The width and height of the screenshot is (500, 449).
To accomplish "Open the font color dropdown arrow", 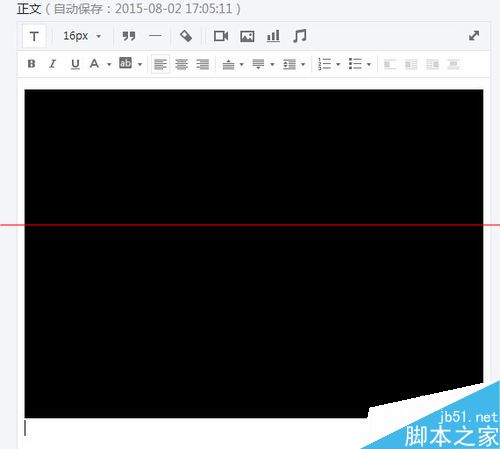I will click(x=109, y=64).
